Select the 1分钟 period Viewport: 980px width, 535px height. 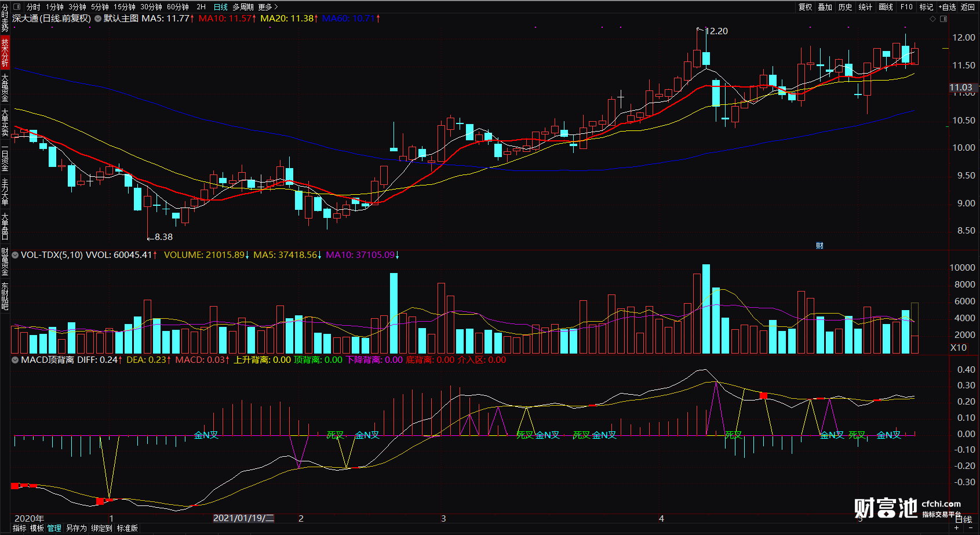[x=55, y=7]
